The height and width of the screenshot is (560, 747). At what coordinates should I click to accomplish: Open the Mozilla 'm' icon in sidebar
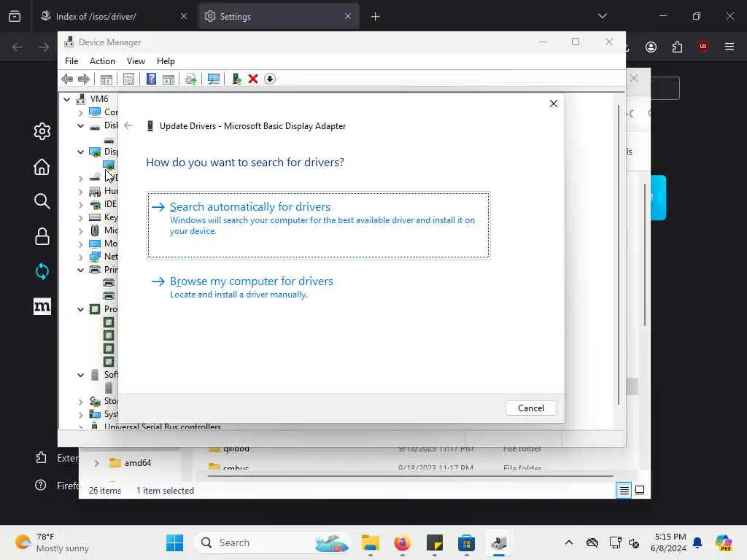click(42, 306)
